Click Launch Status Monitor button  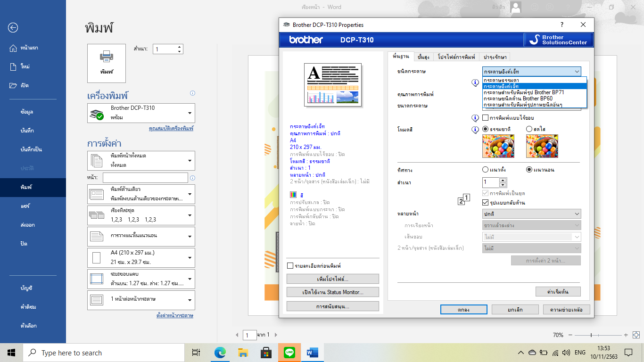[x=332, y=292]
